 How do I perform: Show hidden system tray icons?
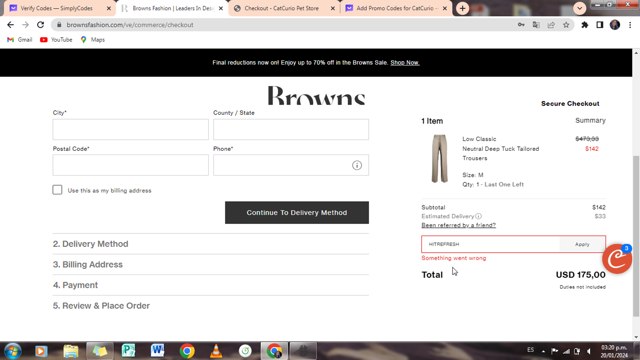pos(543,351)
